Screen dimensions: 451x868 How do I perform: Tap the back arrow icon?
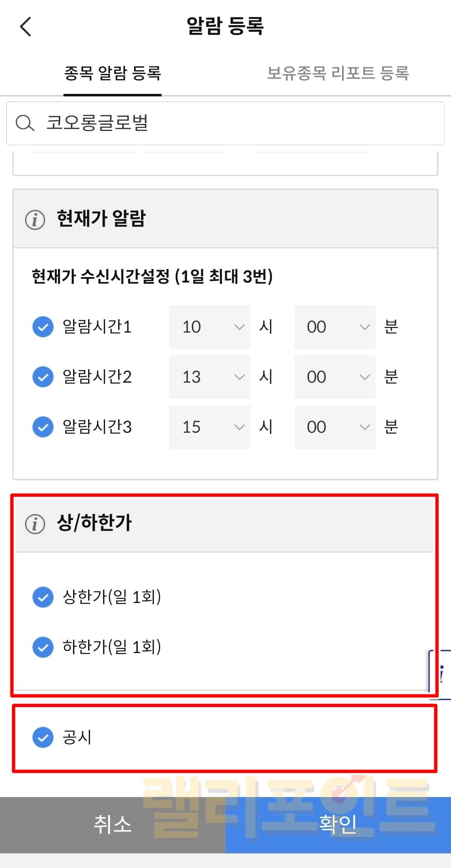[26, 27]
